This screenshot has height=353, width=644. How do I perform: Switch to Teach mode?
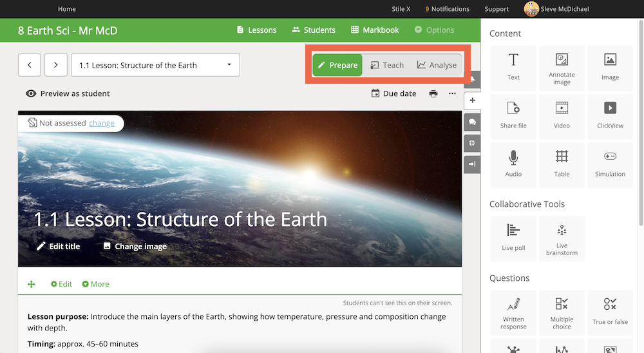tap(387, 65)
